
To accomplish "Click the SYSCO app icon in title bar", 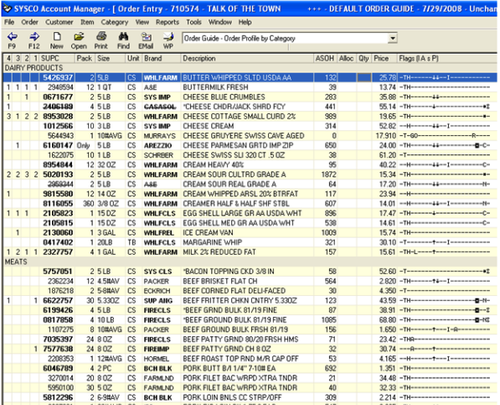I will [x=7, y=8].
